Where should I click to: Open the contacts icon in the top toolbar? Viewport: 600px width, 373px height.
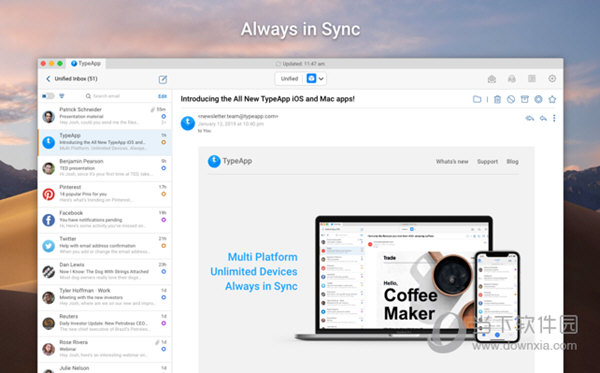pos(512,79)
